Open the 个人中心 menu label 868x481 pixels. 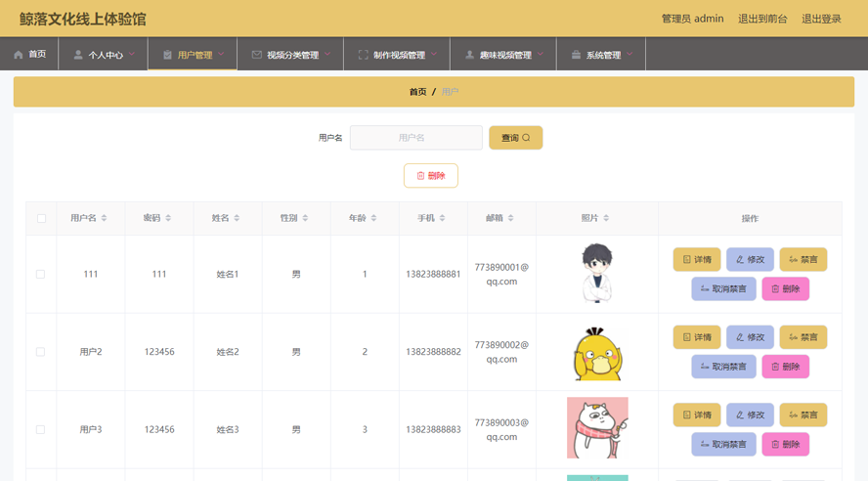(x=106, y=55)
